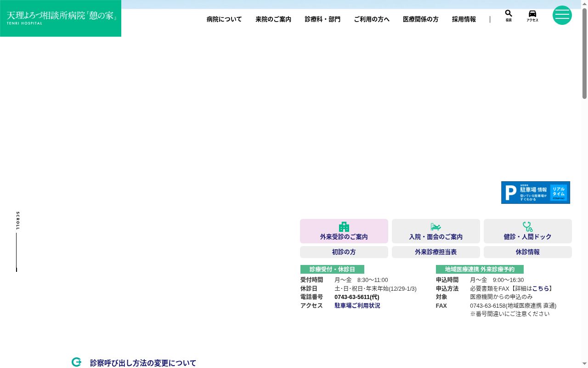Click the application hours 月〜金 9:00〜16:30
The image size is (588, 368).
[x=497, y=280]
